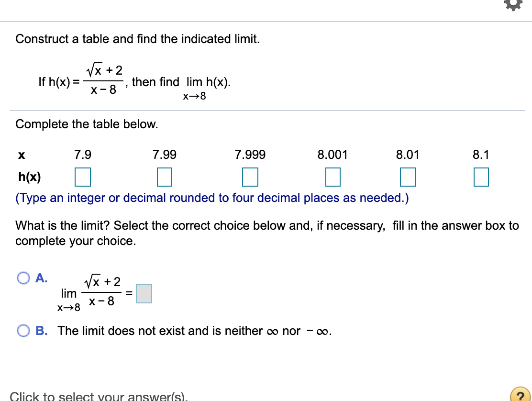Screen dimensions: 532x401
Task: Select answer choice B radio button
Action: click(x=22, y=330)
